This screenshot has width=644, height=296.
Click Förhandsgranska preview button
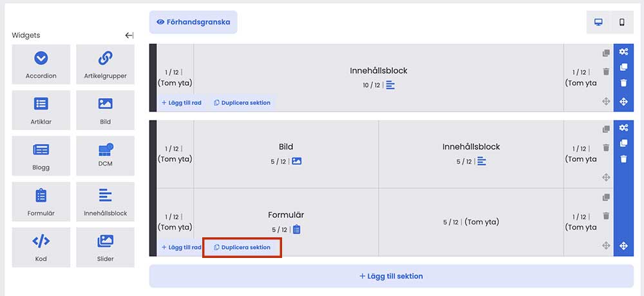click(193, 22)
